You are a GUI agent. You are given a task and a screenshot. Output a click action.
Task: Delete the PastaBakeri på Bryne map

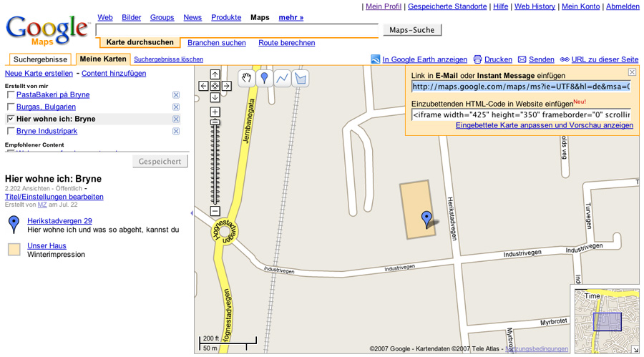pos(176,95)
